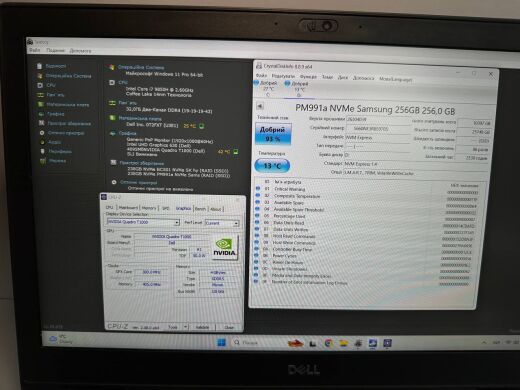
Task: Open the Допомога menu in CrystalDiskInfo
Action: point(363,78)
